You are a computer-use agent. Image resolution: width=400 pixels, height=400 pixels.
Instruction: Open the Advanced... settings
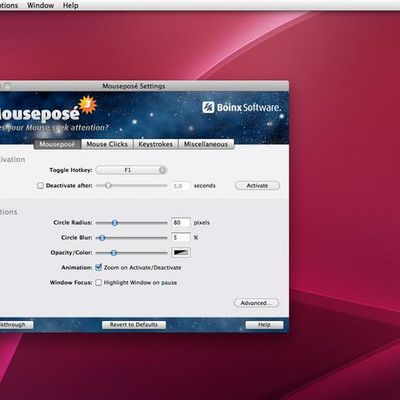(256, 303)
